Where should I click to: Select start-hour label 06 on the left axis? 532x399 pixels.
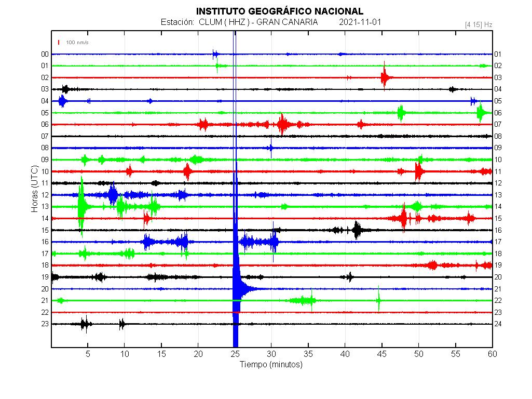45,125
